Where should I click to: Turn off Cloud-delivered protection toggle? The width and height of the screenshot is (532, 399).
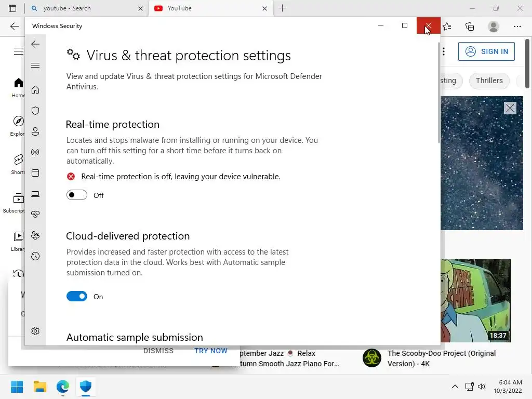(77, 296)
